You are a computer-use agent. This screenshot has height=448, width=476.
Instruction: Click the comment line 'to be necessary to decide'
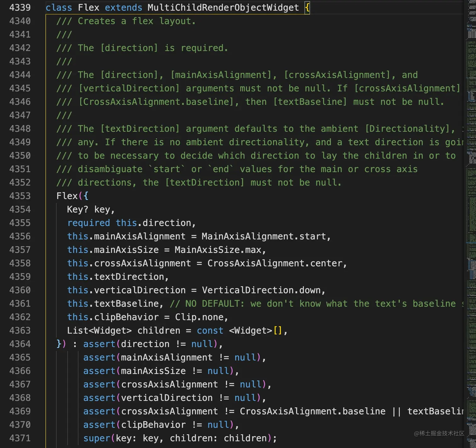[256, 156]
